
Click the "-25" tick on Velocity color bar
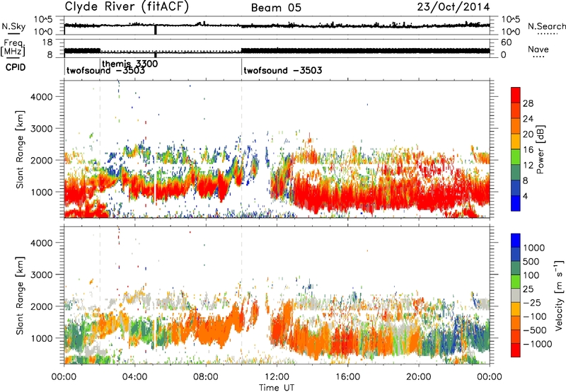[x=532, y=303]
